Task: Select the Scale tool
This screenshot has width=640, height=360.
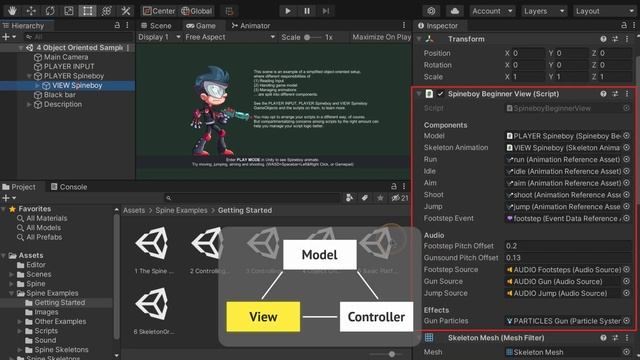Action: 69,11
